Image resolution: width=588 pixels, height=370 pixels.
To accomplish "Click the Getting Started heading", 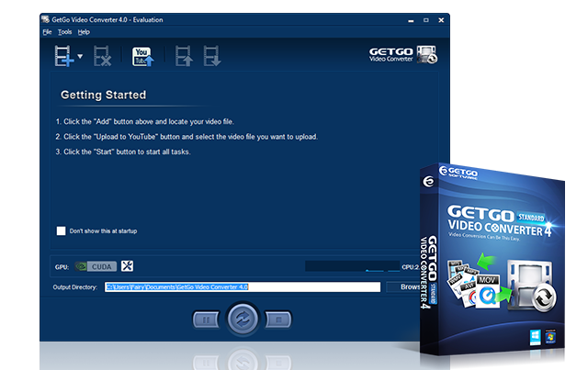I will pyautogui.click(x=104, y=95).
